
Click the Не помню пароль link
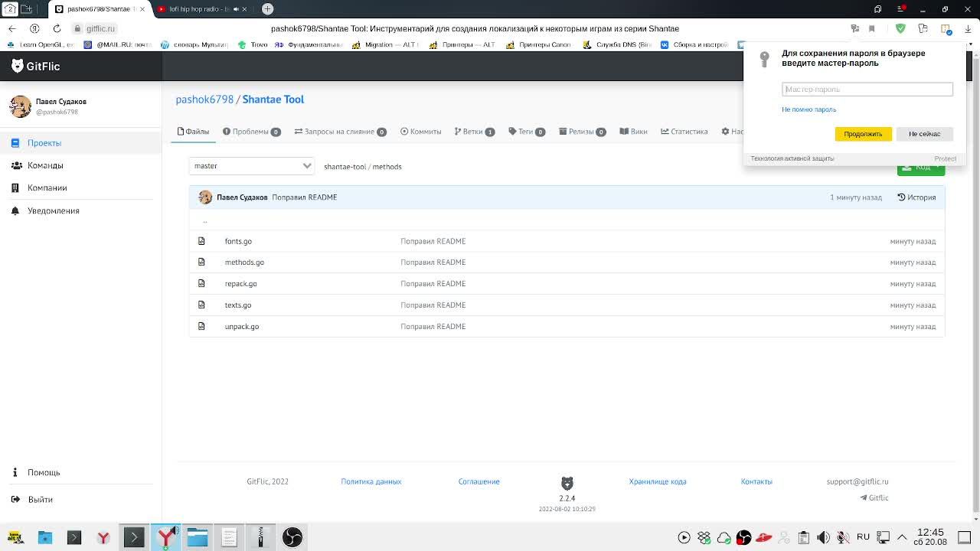808,109
